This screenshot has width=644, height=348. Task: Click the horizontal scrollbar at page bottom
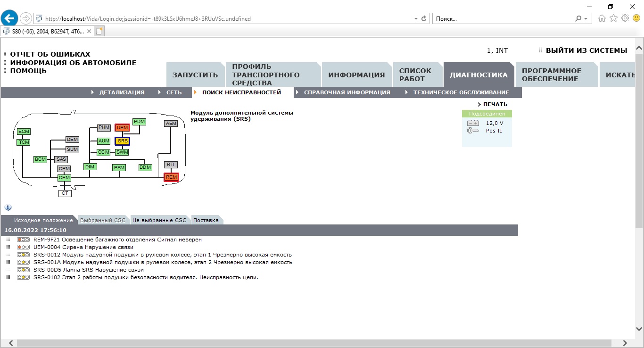pyautogui.click(x=317, y=343)
